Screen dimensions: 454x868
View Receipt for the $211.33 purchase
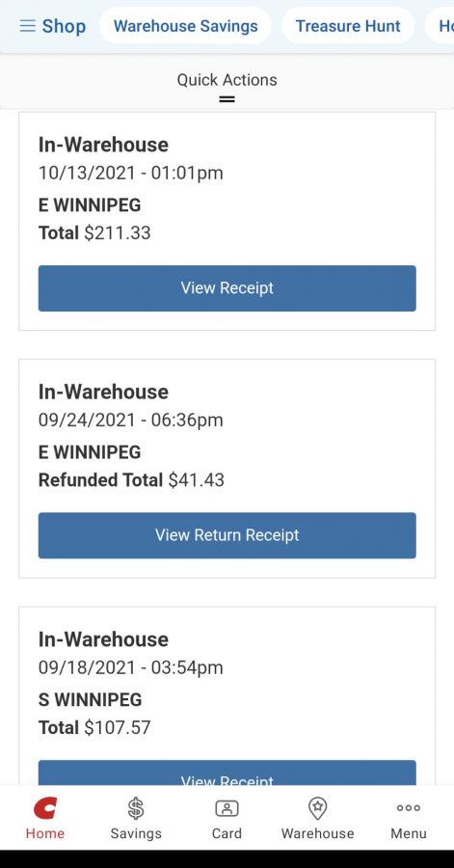[227, 287]
